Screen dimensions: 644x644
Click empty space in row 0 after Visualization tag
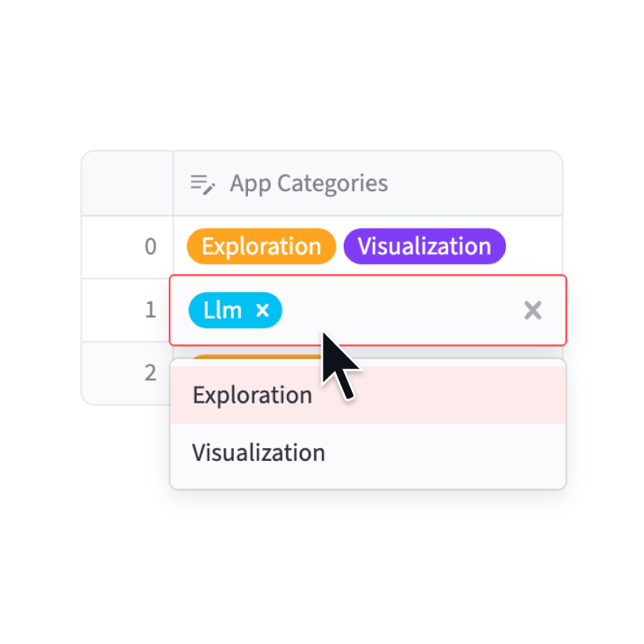(x=533, y=247)
